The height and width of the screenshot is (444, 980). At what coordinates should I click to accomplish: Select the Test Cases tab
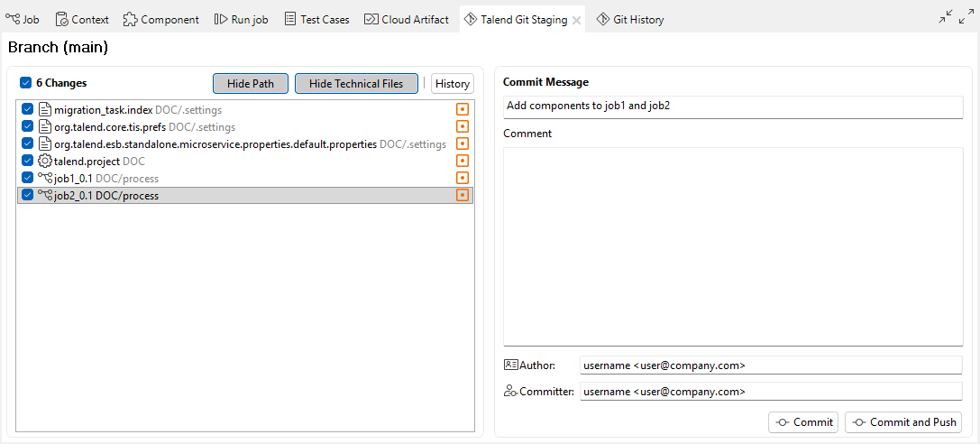click(x=316, y=19)
